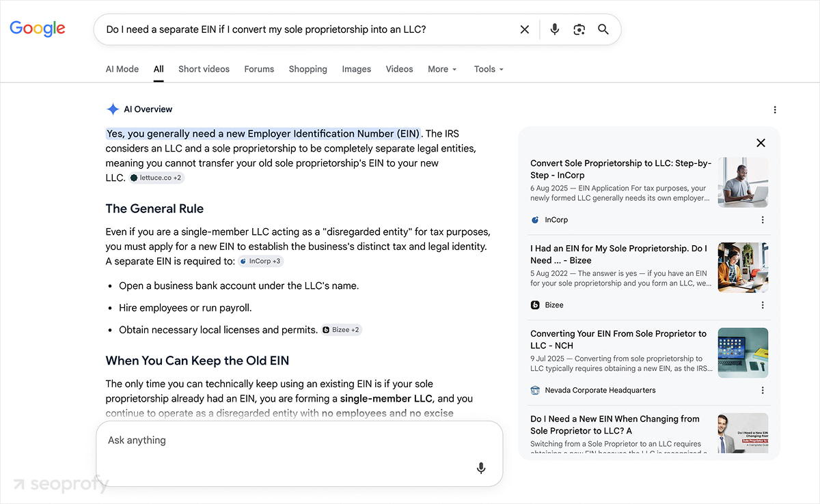820x504 pixels.
Task: Click the AI Overview sparkle icon
Action: pyautogui.click(x=113, y=109)
